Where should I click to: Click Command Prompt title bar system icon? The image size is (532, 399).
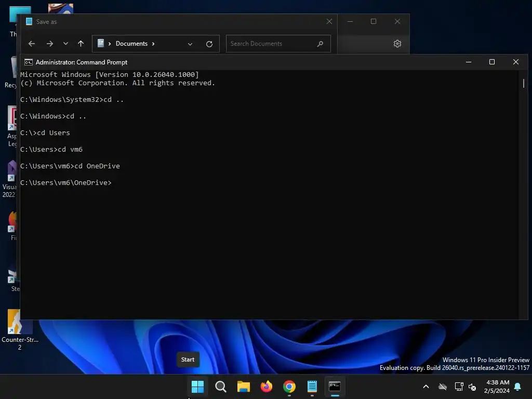point(29,62)
